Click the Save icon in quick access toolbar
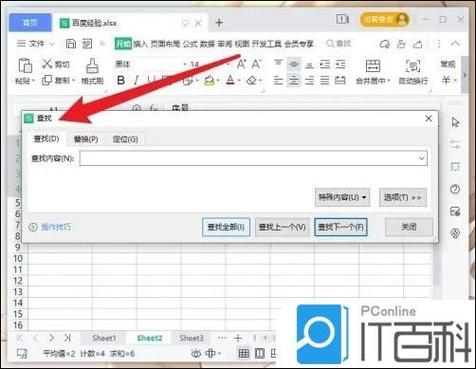The image size is (476, 369). [x=71, y=44]
